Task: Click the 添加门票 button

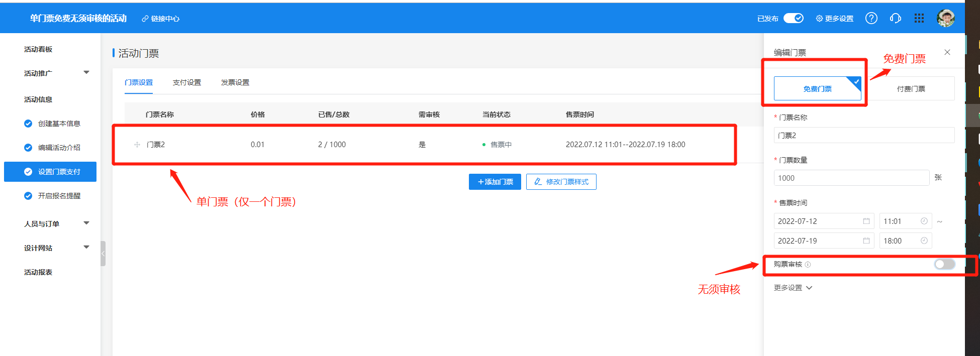Action: tap(495, 182)
